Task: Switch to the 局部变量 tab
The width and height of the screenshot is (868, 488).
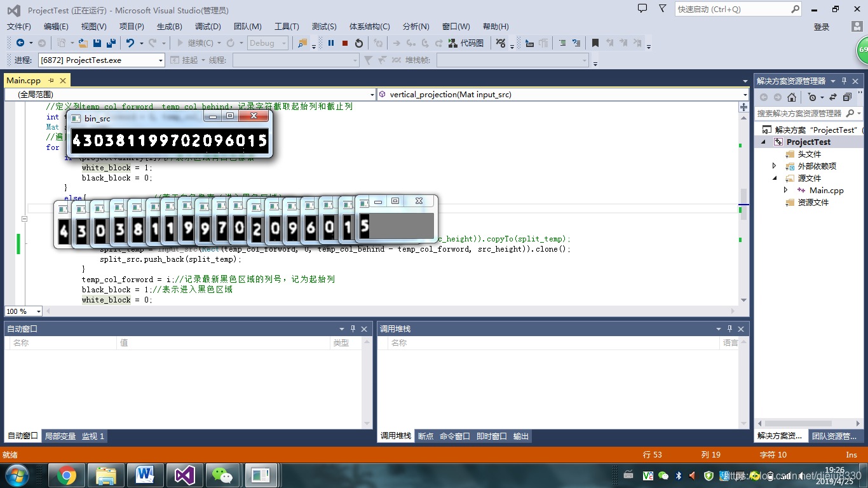Action: 60,437
